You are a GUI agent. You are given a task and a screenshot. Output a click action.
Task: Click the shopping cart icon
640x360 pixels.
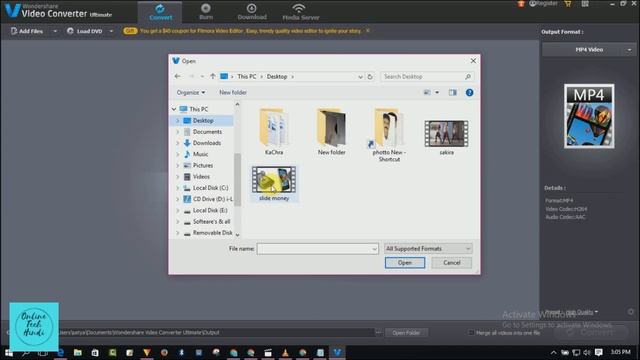(567, 4)
